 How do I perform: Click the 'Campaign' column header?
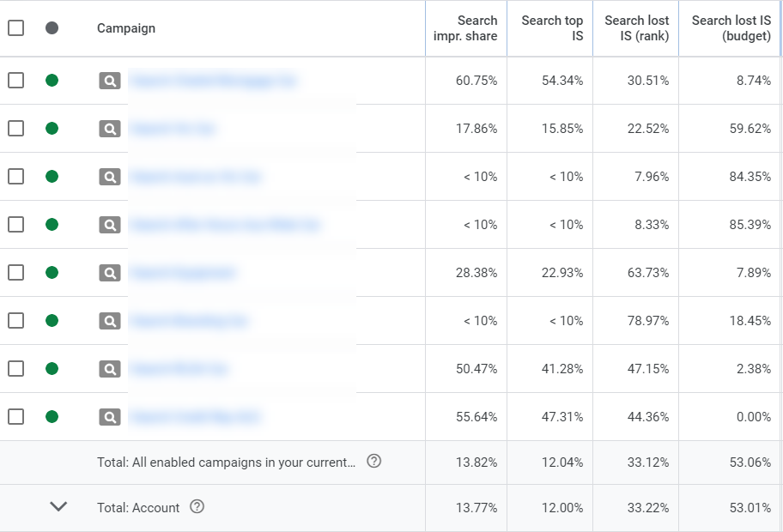(125, 28)
